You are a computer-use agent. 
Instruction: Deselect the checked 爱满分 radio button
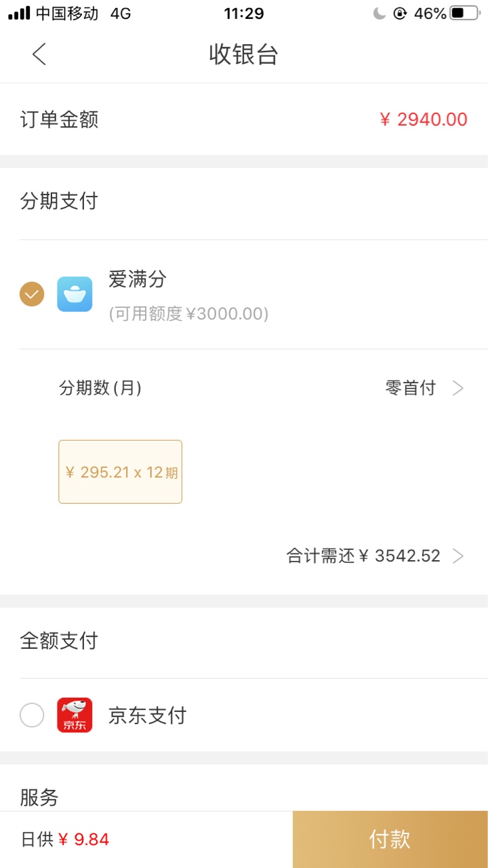click(x=32, y=294)
